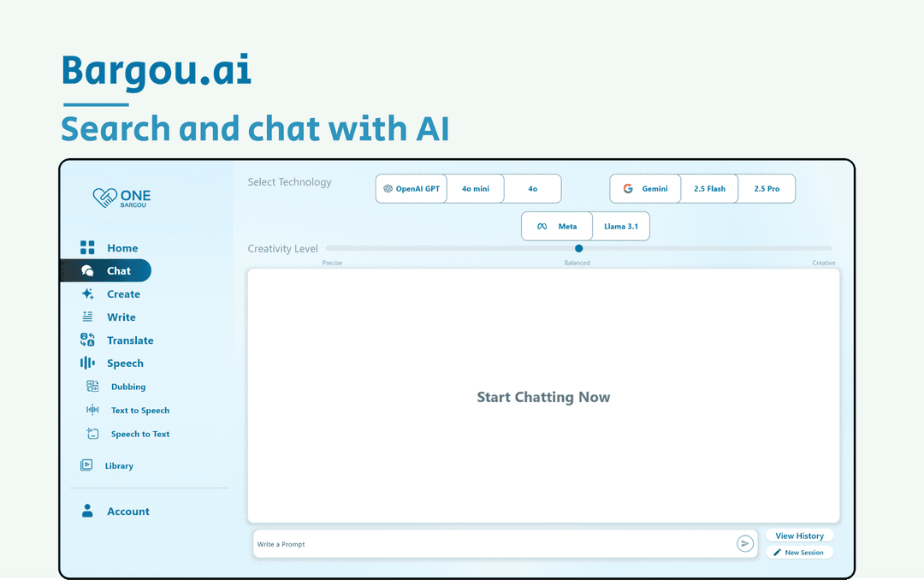Click the send prompt arrow icon
The width and height of the screenshot is (924, 580).
745,543
